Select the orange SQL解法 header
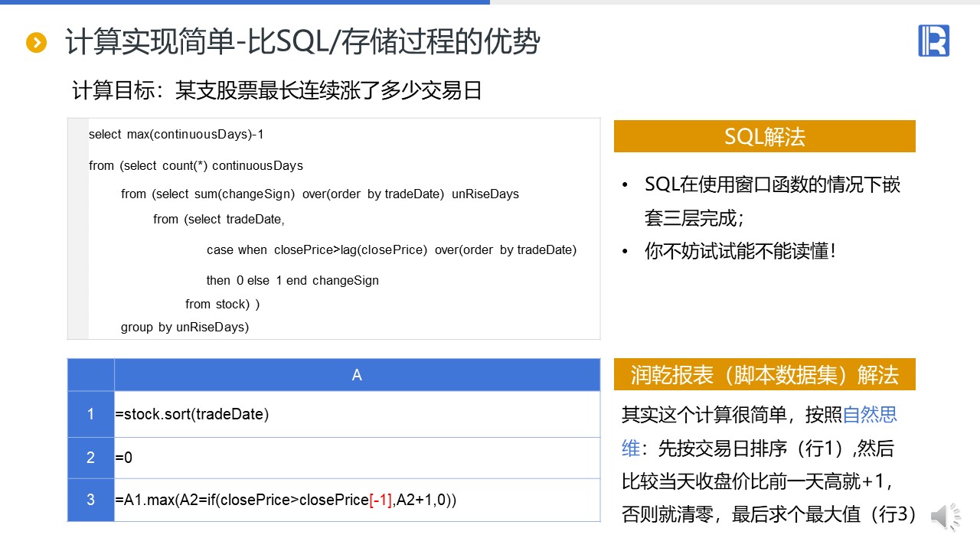 pyautogui.click(x=764, y=137)
